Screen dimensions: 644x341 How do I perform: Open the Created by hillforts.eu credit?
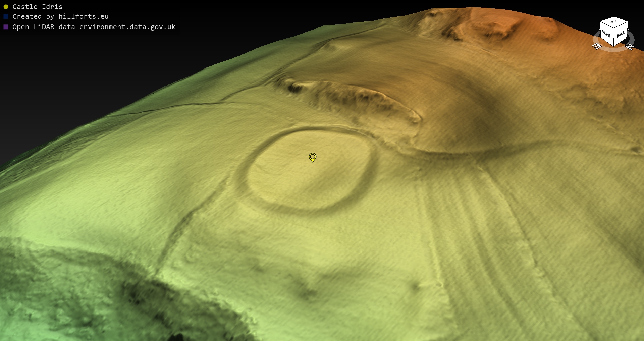(60, 16)
